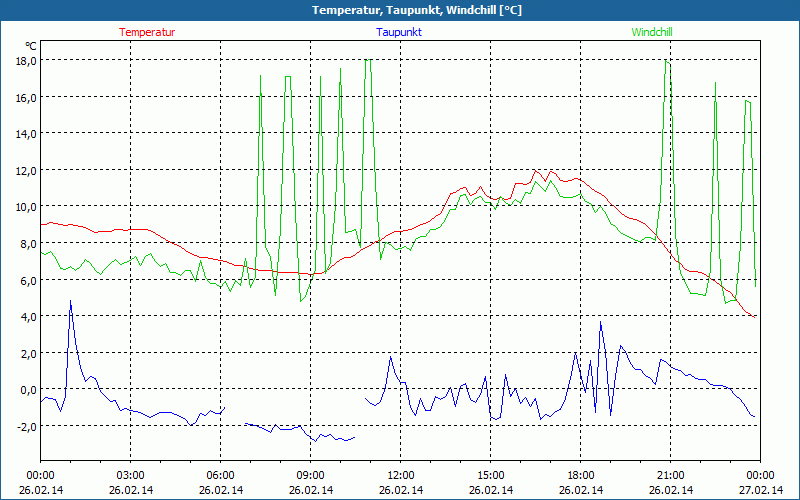Click the red Temperatur peak near 16:30
Viewport: 800px width, 500px height.
tap(535, 171)
